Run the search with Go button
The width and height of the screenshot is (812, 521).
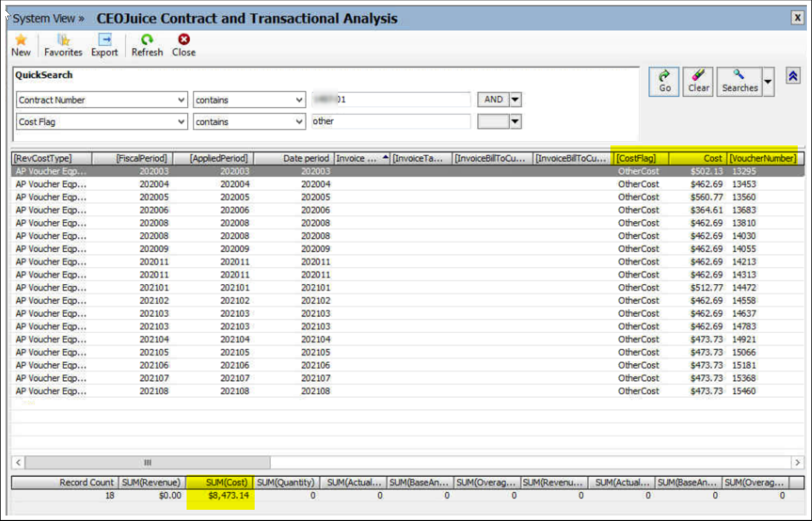point(664,82)
